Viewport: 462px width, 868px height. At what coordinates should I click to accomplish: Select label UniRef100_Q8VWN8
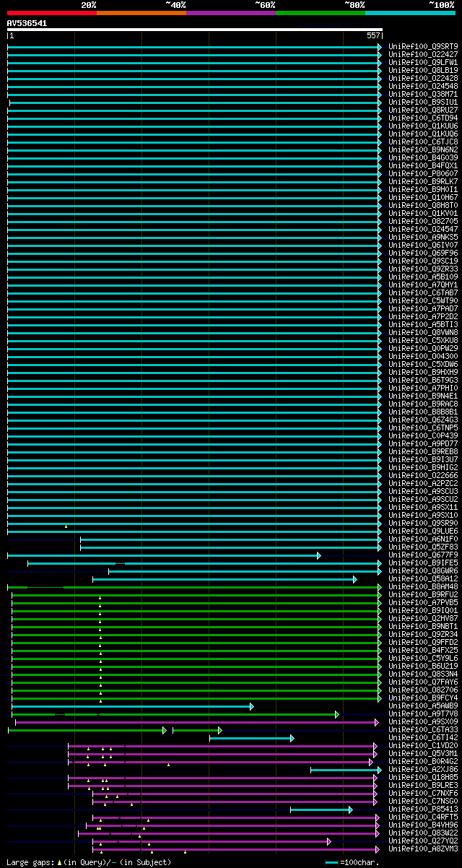pyautogui.click(x=423, y=332)
